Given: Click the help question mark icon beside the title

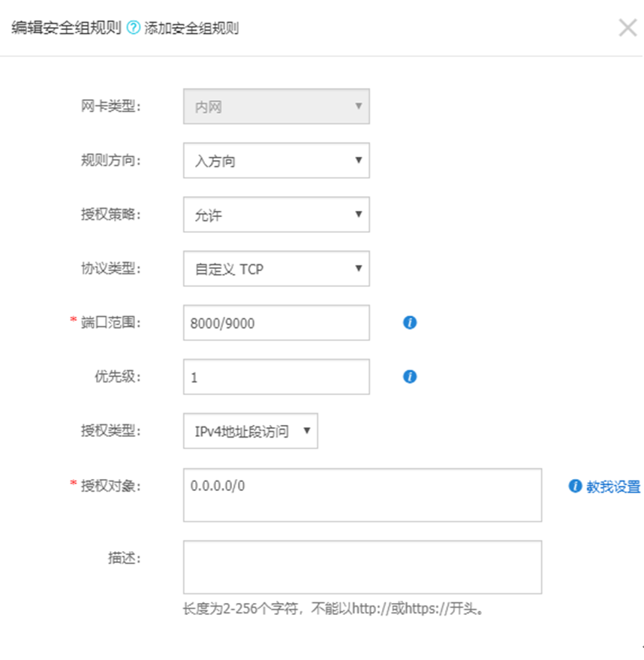Looking at the screenshot, I should point(134,29).
